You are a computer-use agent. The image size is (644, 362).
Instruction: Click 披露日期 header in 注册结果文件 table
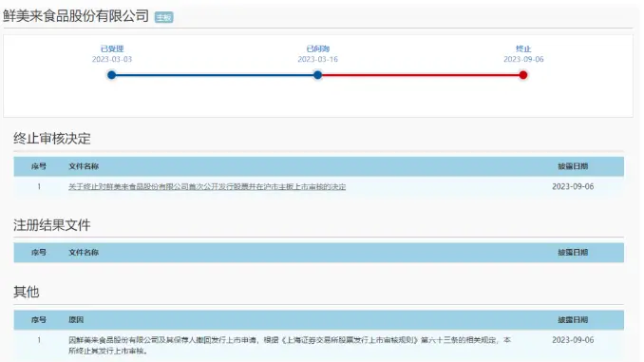(573, 253)
